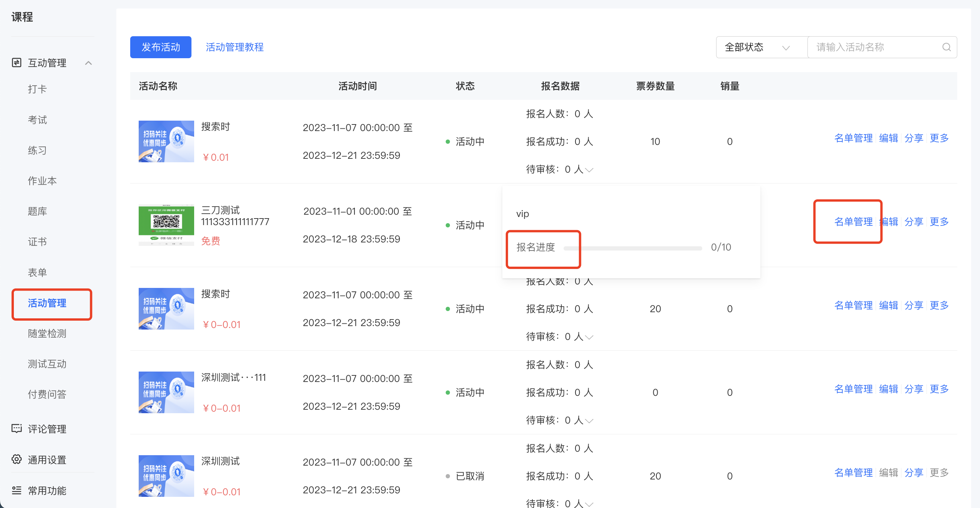Click the 报名进度 progress bar

point(633,248)
